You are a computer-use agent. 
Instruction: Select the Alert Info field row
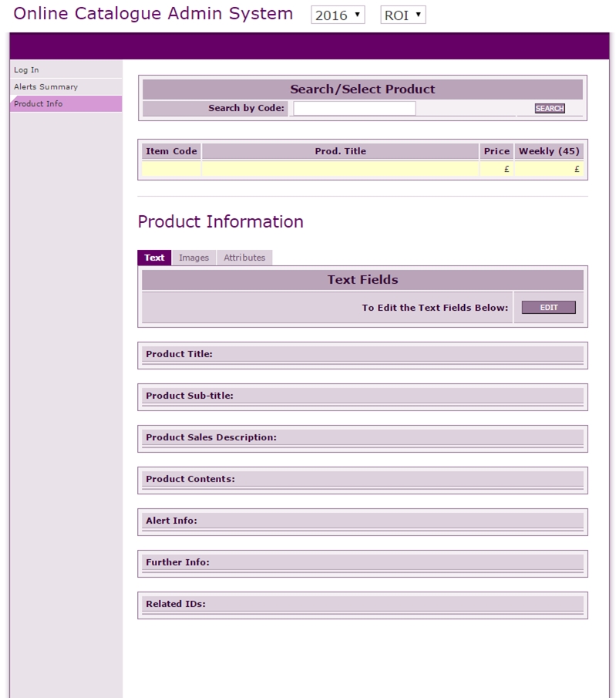[x=363, y=521]
